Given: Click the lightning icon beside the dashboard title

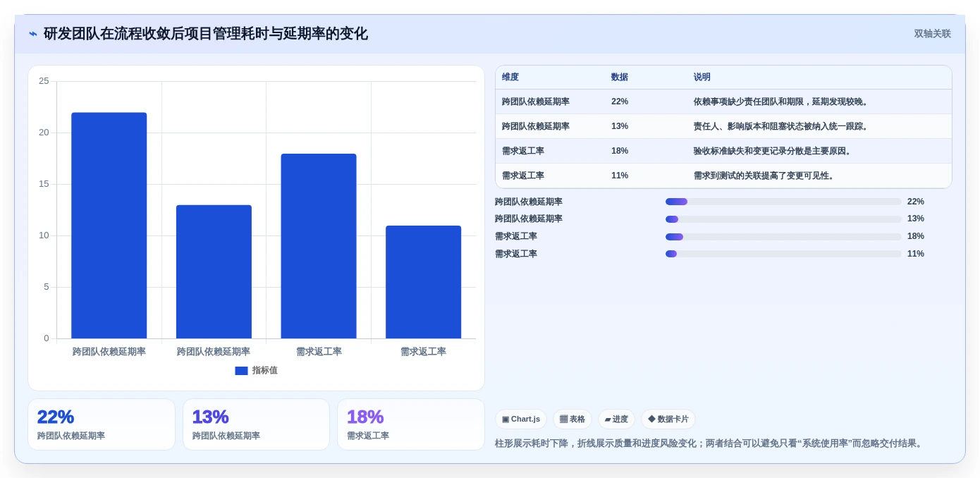Looking at the screenshot, I should (x=33, y=34).
